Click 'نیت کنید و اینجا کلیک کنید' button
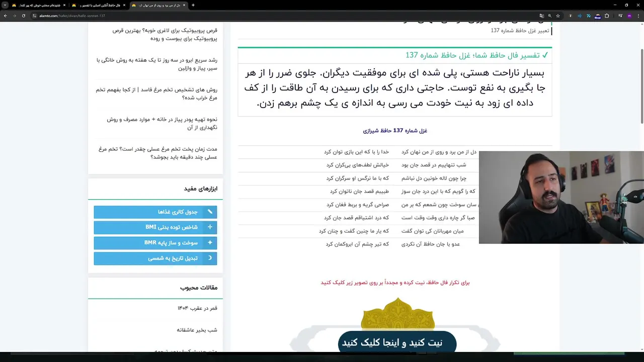Screen dimensions: 644x362 pyautogui.click(x=397, y=342)
